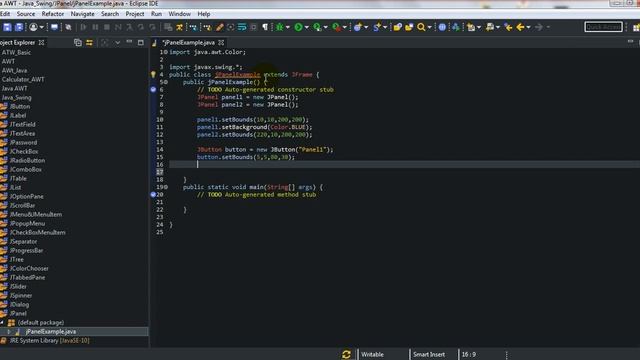Open the Run dropdown arrow
This screenshot has width=640, height=360.
click(x=307, y=27)
